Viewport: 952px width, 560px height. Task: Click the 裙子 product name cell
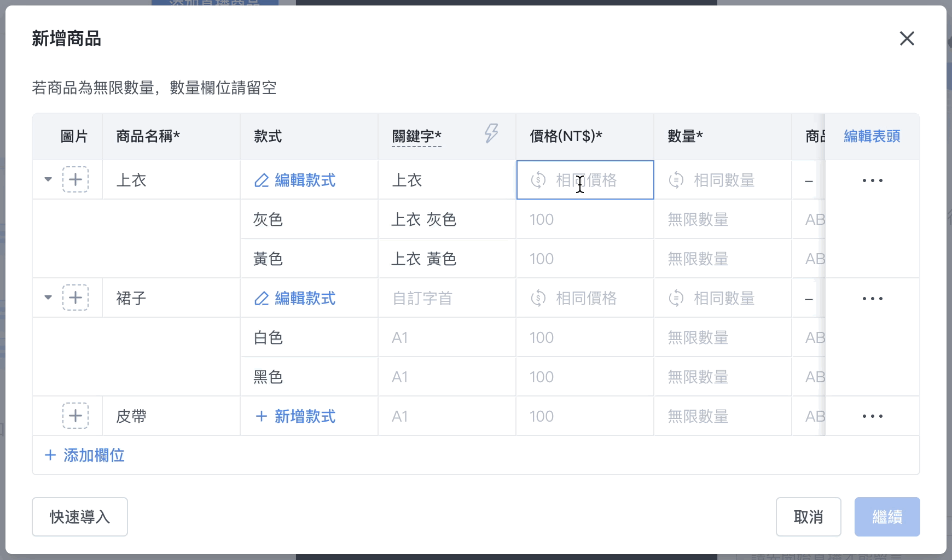[171, 298]
